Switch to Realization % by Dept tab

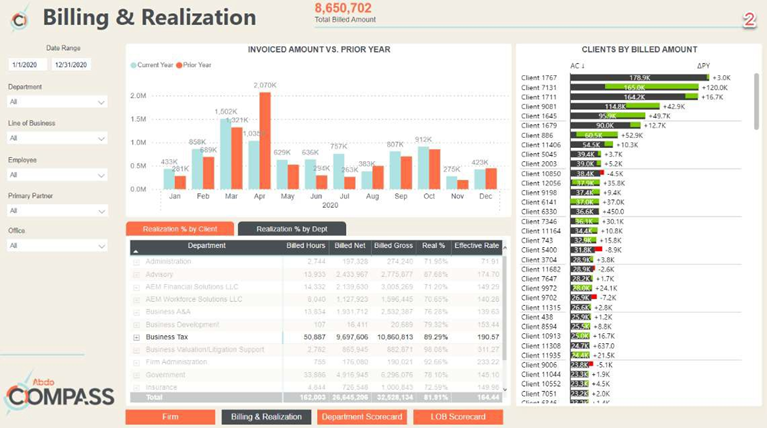point(291,229)
